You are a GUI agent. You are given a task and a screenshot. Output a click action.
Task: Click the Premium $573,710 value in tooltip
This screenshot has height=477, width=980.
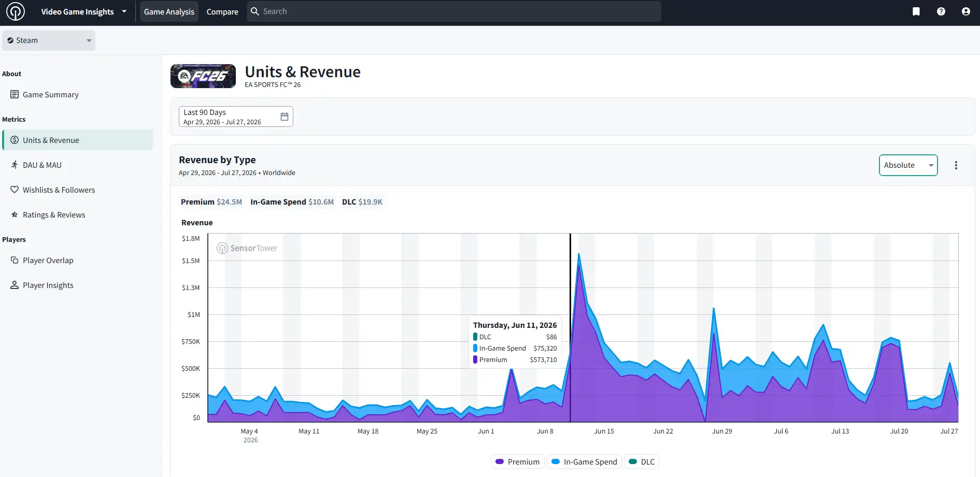543,359
